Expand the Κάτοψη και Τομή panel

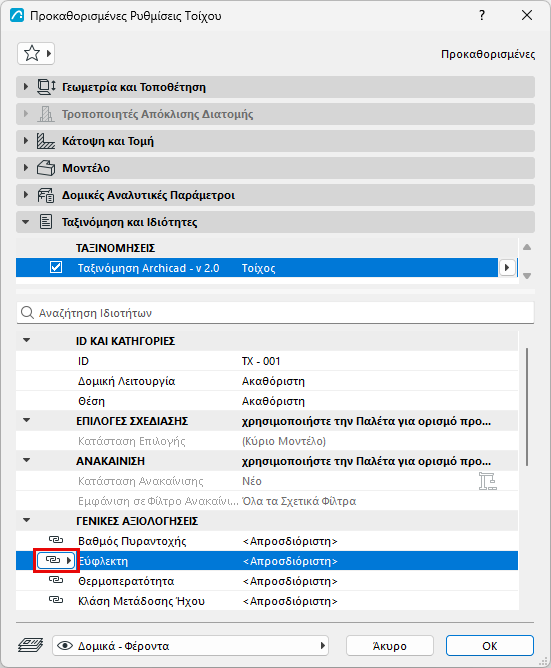26,141
